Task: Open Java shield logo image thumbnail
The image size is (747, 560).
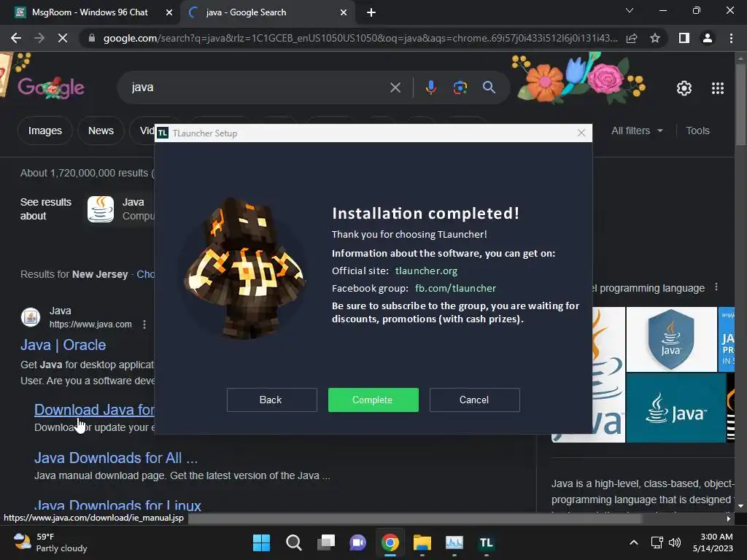Action: click(x=671, y=339)
